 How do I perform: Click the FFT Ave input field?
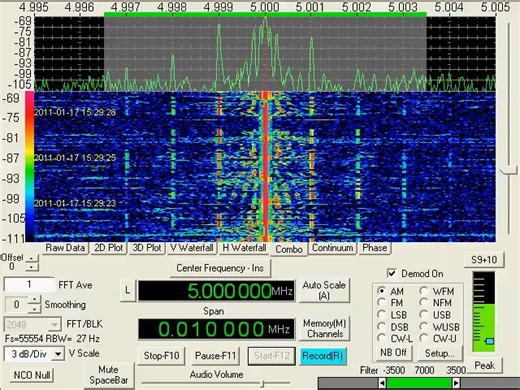[x=29, y=284]
